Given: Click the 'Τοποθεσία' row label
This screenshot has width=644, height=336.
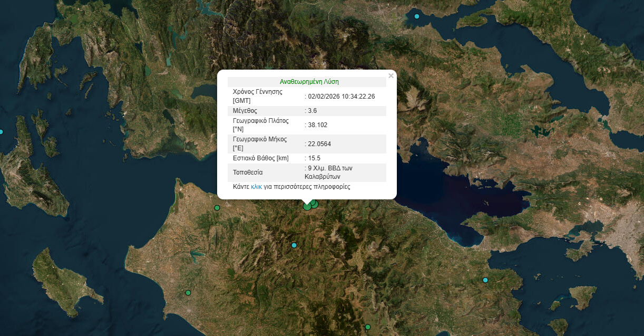Looking at the screenshot, I should [x=248, y=172].
